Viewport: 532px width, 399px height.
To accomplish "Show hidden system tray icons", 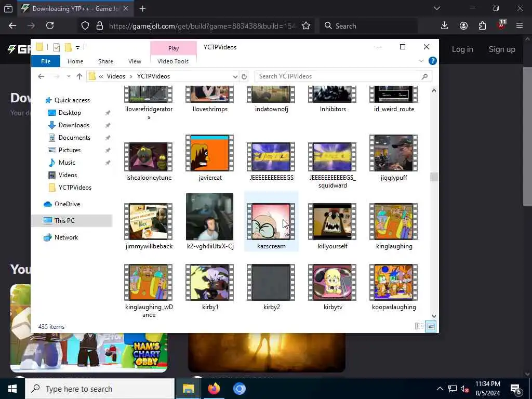I will point(440,389).
